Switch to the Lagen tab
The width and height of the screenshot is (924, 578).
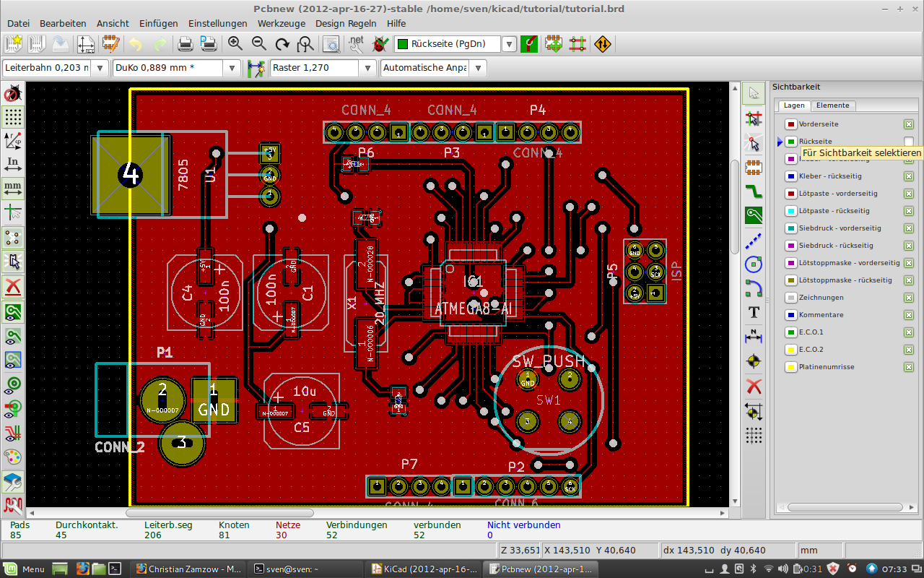[x=794, y=105]
